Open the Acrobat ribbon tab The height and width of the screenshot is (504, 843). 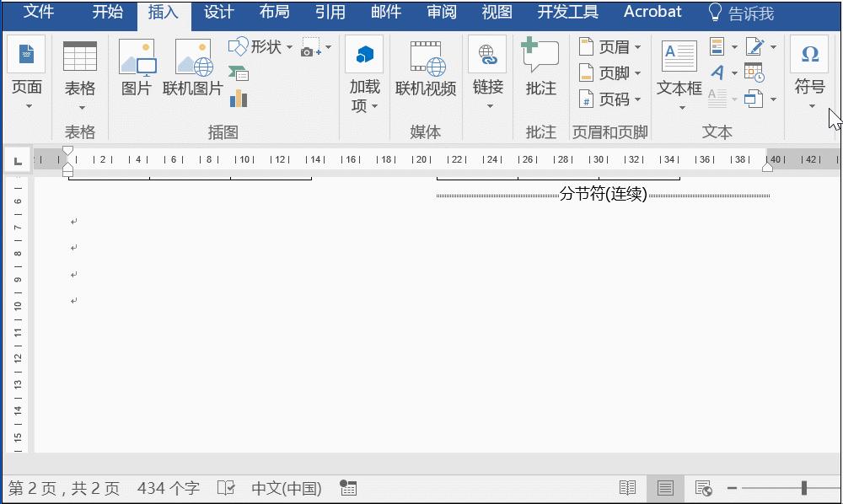pos(652,12)
